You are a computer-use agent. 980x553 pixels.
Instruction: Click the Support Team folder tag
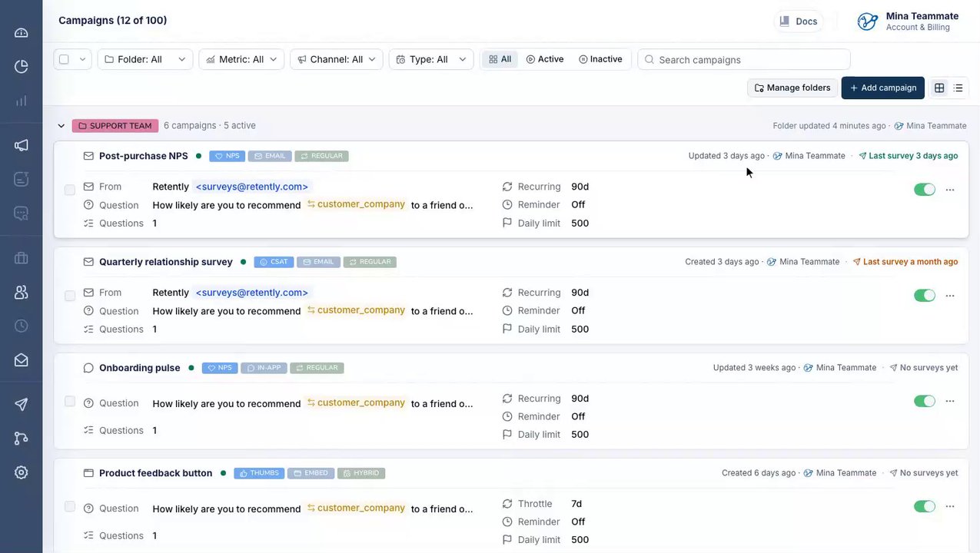coord(115,126)
